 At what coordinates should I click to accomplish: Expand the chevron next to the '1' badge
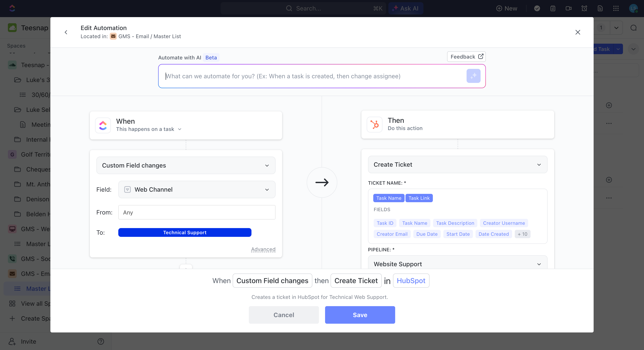point(616,28)
